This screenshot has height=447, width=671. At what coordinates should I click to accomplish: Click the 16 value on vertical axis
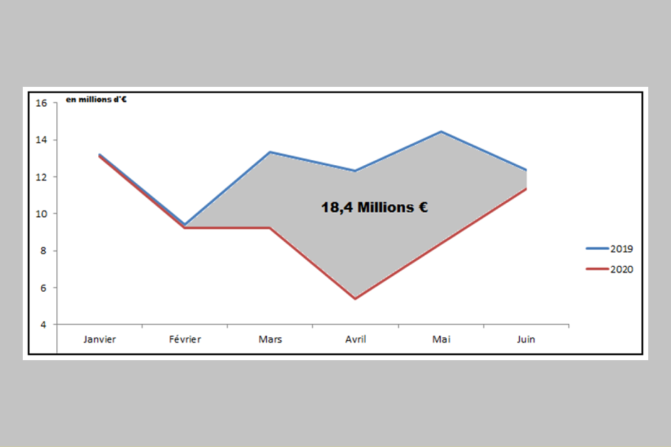pos(41,103)
